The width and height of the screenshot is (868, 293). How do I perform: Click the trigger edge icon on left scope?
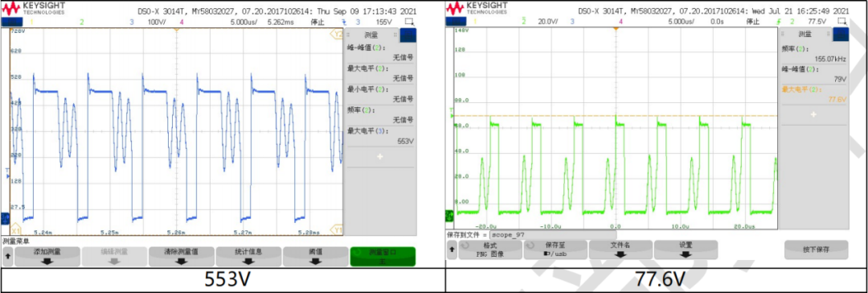(x=345, y=22)
